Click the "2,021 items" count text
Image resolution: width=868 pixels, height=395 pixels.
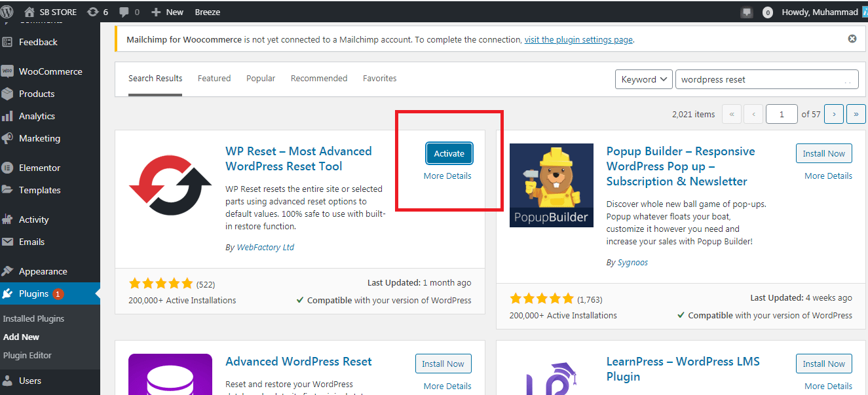[x=694, y=114]
